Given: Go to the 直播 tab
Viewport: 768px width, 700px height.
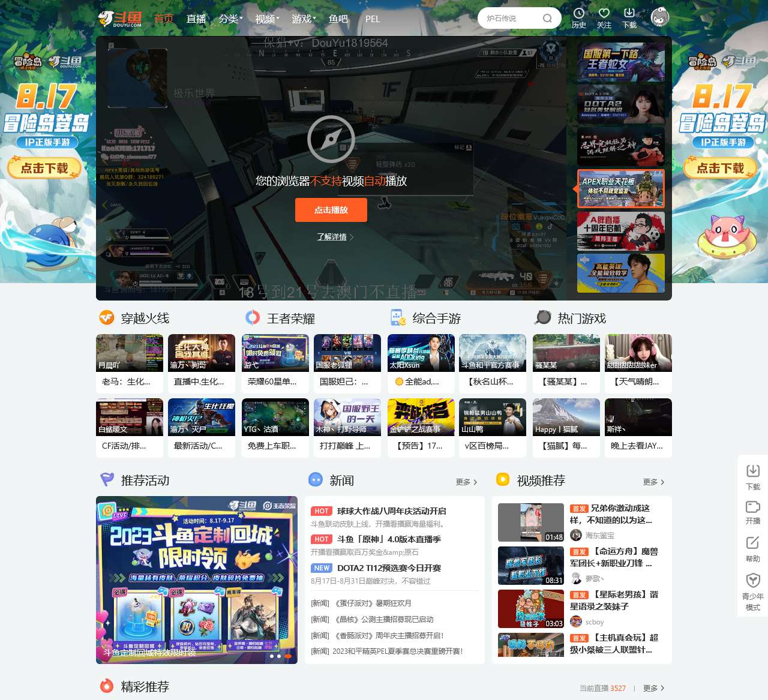Looking at the screenshot, I should tap(196, 19).
